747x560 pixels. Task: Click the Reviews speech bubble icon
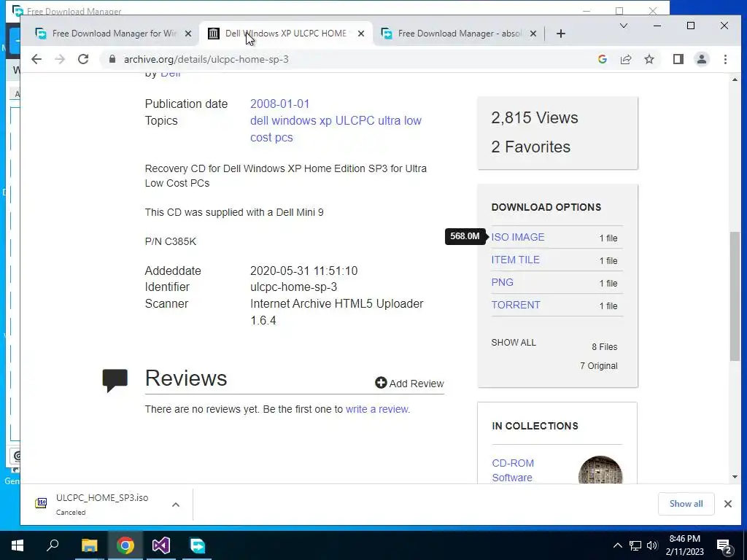point(115,380)
